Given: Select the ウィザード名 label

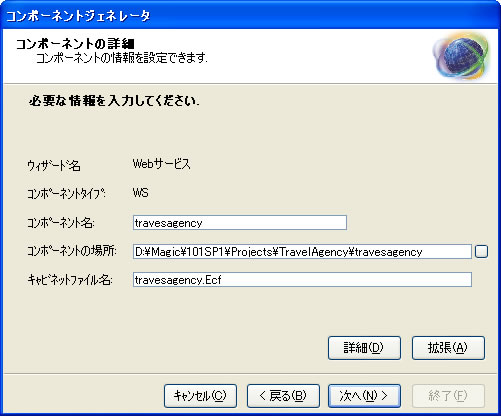Looking at the screenshot, I should [54, 165].
